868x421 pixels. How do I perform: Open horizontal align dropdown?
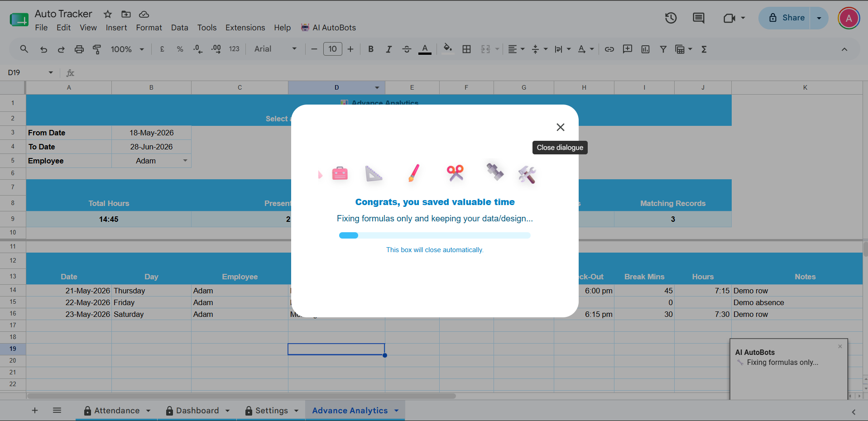click(516, 49)
